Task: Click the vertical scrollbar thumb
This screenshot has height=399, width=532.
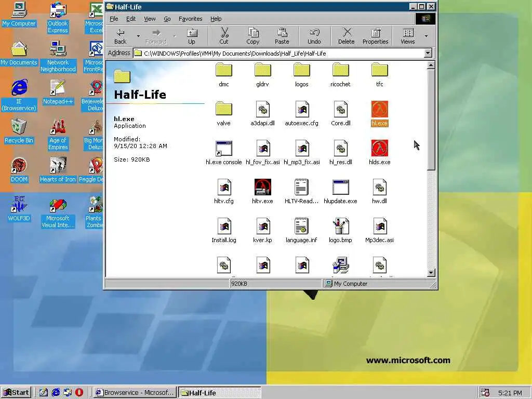Action: point(431,120)
